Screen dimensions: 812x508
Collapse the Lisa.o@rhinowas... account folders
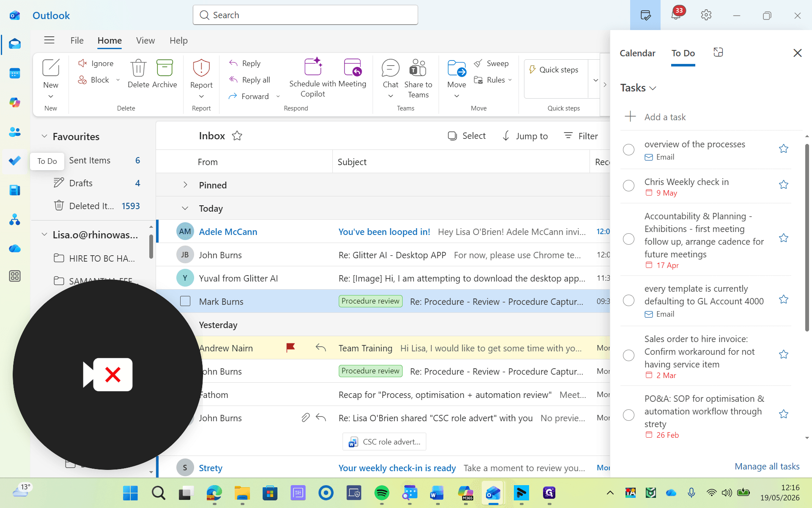[x=44, y=235]
